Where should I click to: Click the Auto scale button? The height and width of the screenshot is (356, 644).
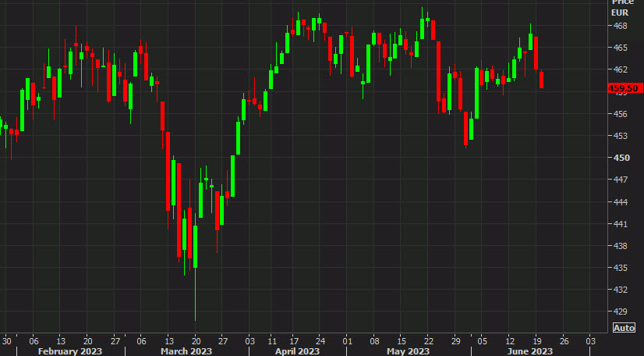[x=624, y=328]
